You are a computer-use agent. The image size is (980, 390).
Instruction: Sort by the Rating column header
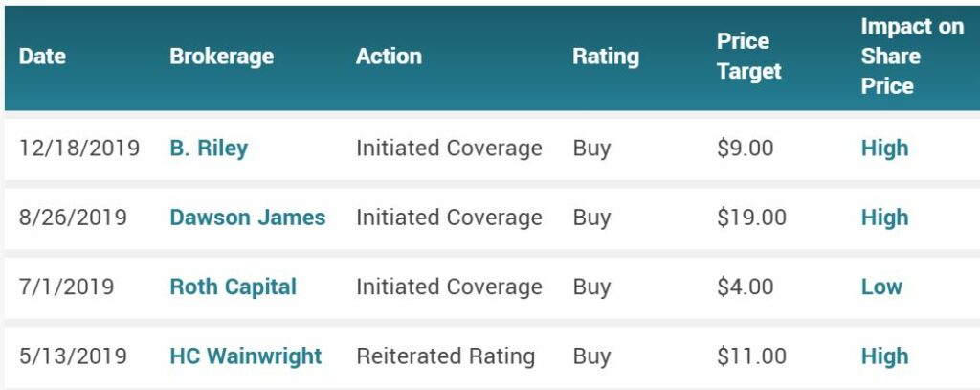point(606,57)
